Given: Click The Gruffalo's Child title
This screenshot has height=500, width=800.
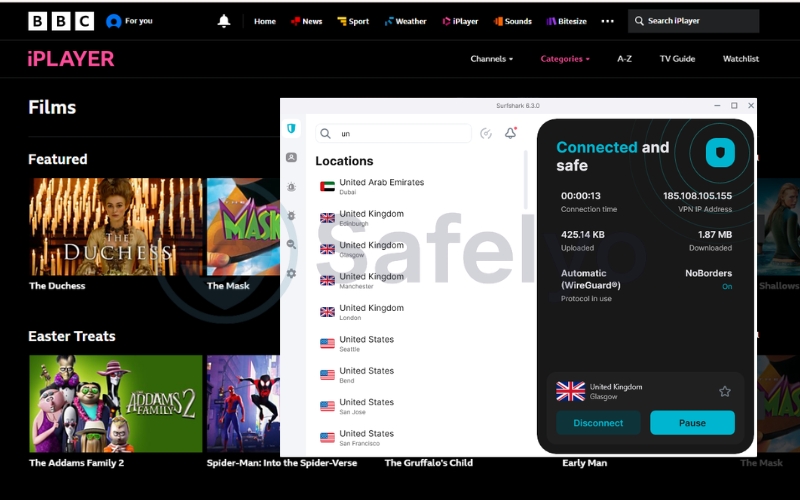Looking at the screenshot, I should (429, 463).
